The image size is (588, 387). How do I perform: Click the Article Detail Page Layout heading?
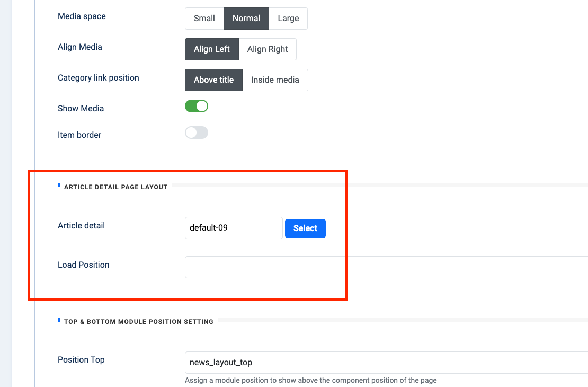[115, 187]
